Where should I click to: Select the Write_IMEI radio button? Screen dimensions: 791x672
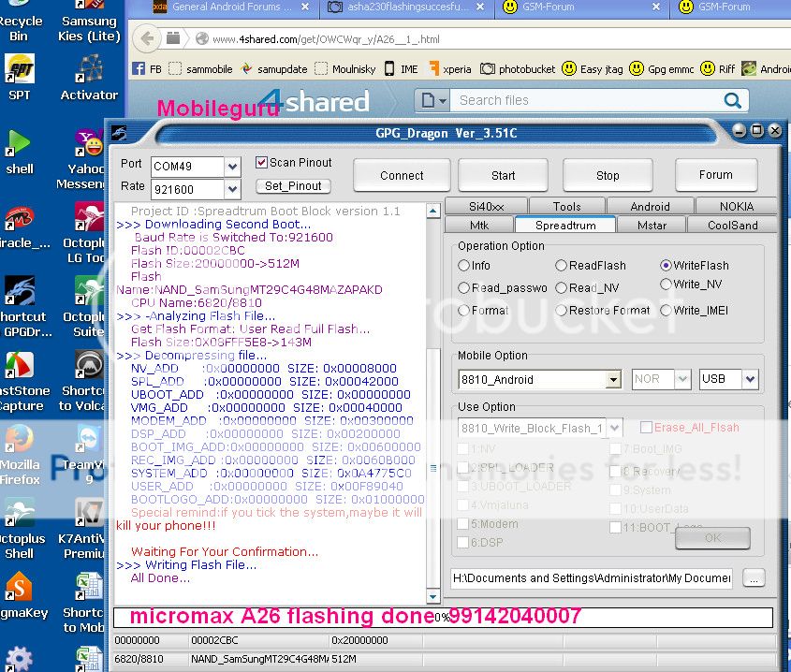tap(666, 311)
